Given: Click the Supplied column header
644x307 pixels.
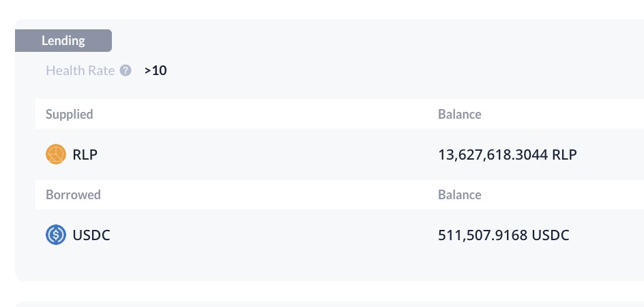Looking at the screenshot, I should click(x=70, y=114).
